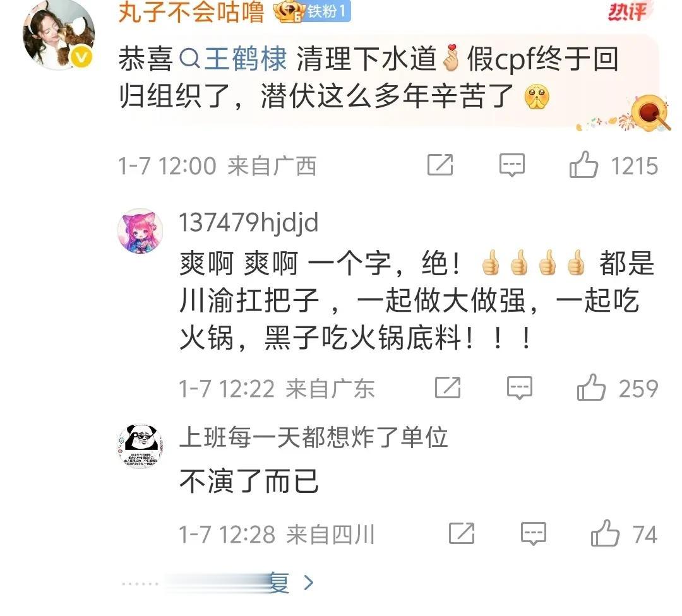682x616 pixels.
Task: Share the 丸子不会咕噜 comment
Action: 440,165
